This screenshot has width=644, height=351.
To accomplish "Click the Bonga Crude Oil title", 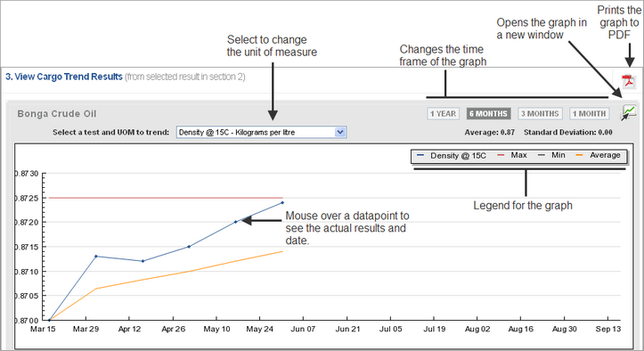I will click(x=57, y=114).
